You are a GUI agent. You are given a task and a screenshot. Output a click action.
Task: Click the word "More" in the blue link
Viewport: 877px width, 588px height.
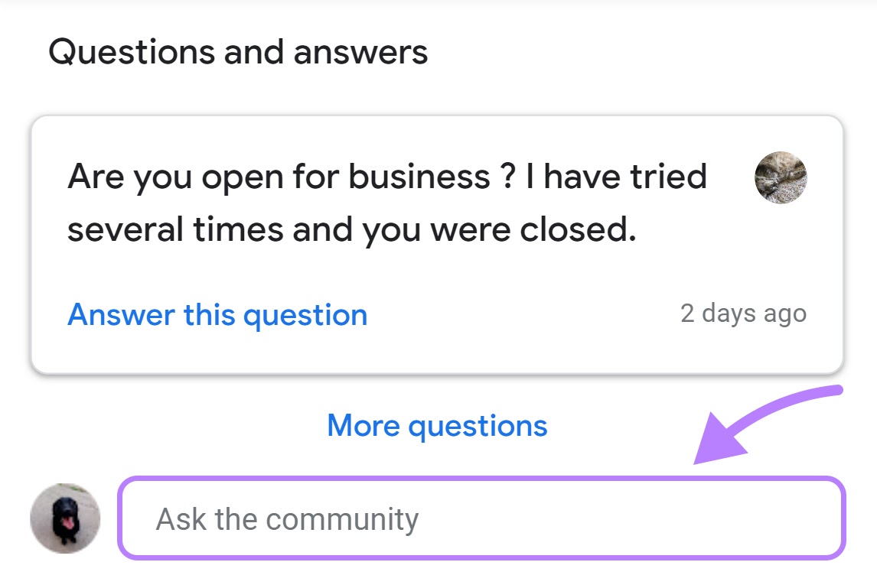[364, 425]
